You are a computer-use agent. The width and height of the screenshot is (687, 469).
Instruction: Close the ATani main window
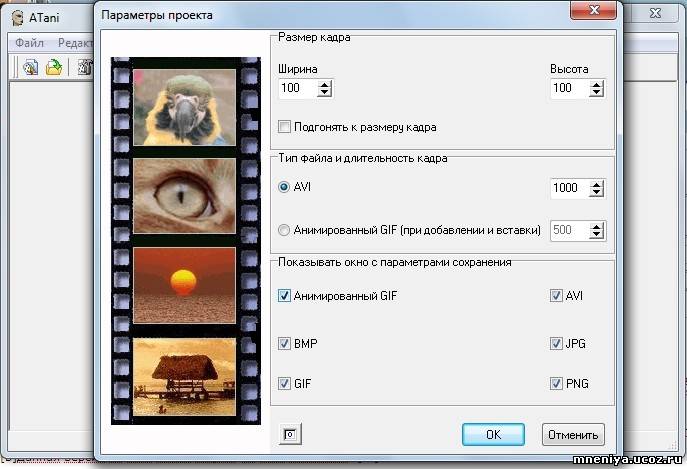(655, 13)
